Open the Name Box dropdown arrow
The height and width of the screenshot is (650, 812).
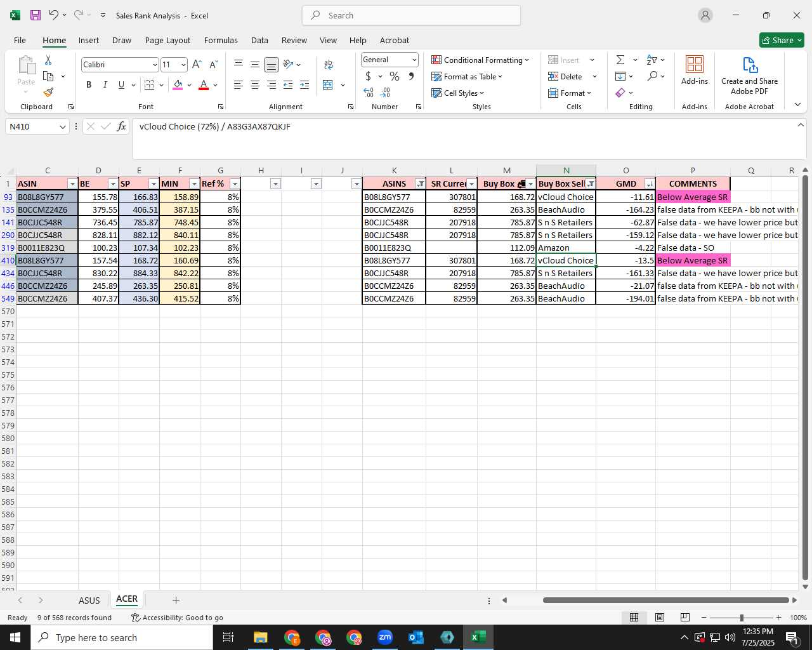63,126
